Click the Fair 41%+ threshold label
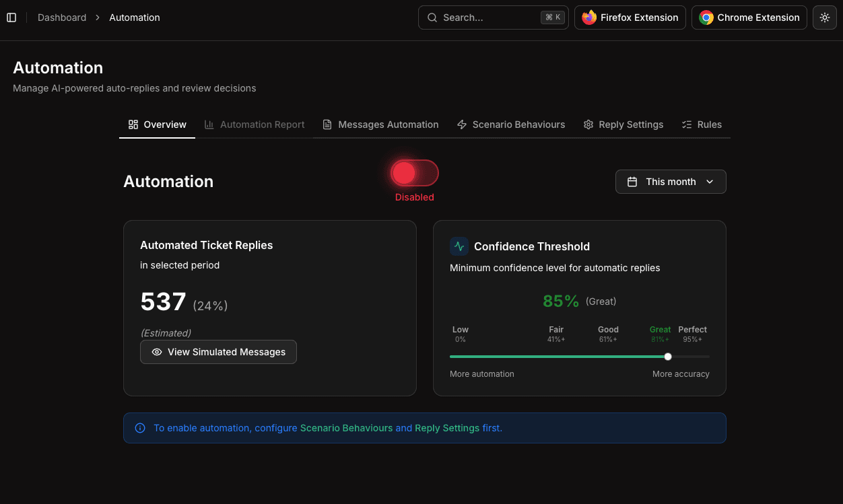The width and height of the screenshot is (843, 504). point(556,334)
